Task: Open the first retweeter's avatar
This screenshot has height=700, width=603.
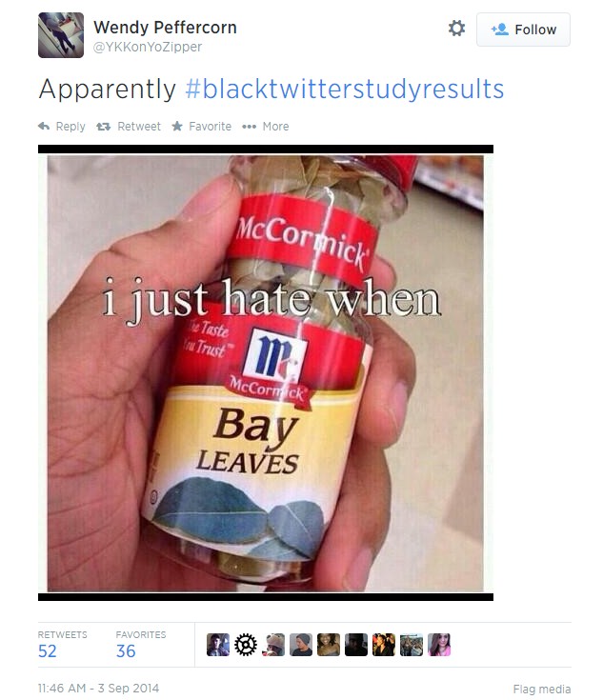Action: [x=218, y=645]
